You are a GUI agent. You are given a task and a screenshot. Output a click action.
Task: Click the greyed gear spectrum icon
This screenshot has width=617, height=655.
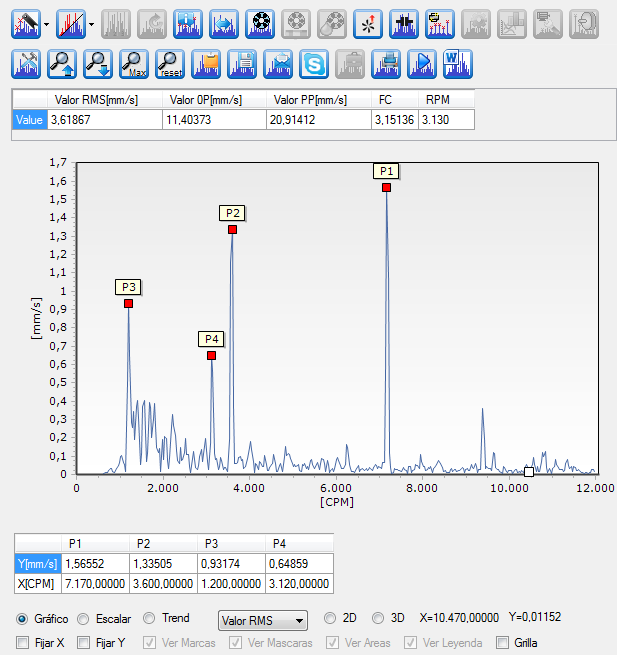click(x=476, y=24)
